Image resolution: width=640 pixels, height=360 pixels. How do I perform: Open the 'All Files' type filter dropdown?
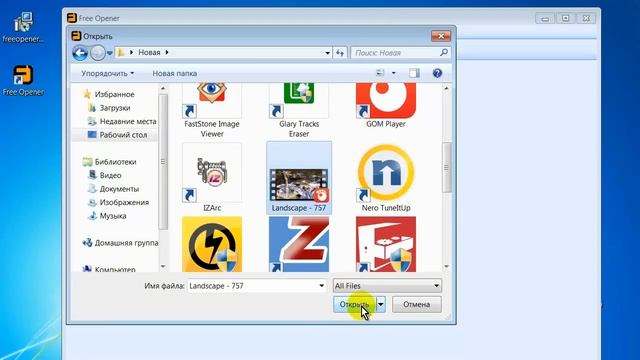[387, 286]
